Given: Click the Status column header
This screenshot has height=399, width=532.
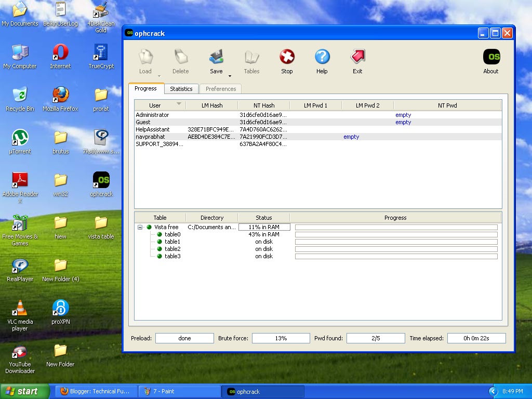Looking at the screenshot, I should pos(264,218).
